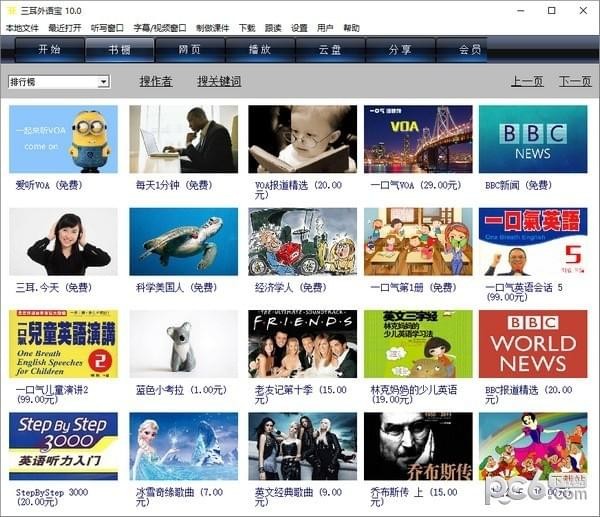Open the minion 爱听VOA thumbnail
Image resolution: width=600 pixels, height=517 pixels.
[x=64, y=139]
